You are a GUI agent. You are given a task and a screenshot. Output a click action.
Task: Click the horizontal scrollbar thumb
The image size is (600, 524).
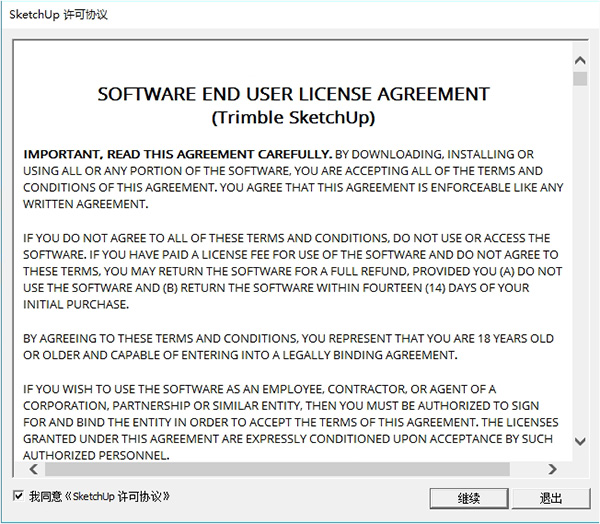click(x=277, y=469)
